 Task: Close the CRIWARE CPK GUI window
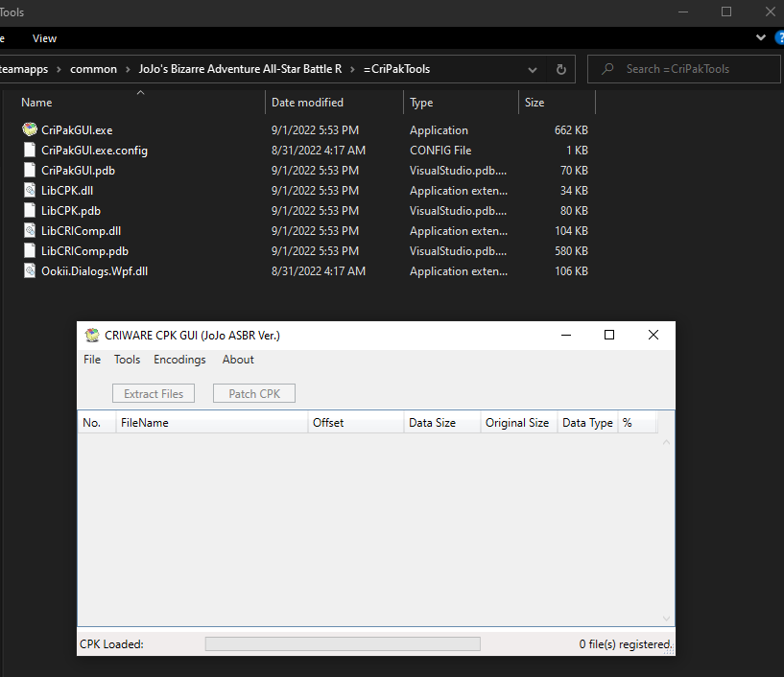[x=653, y=335]
